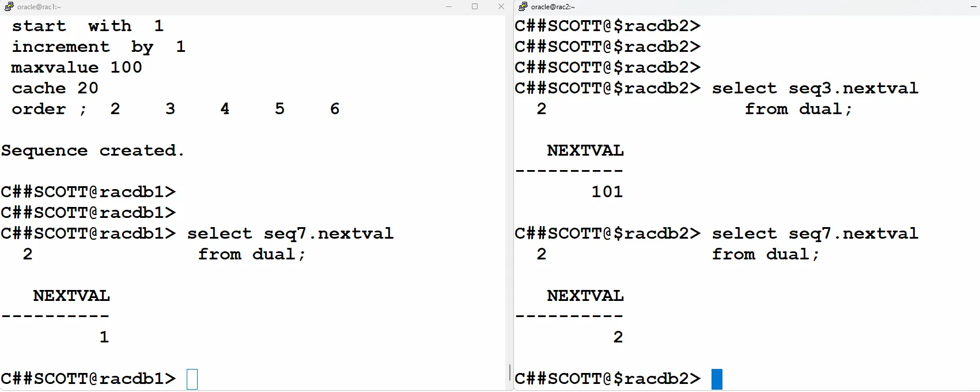980x392 pixels.
Task: Click the NEXTVAL column header in rac1
Action: [71, 296]
